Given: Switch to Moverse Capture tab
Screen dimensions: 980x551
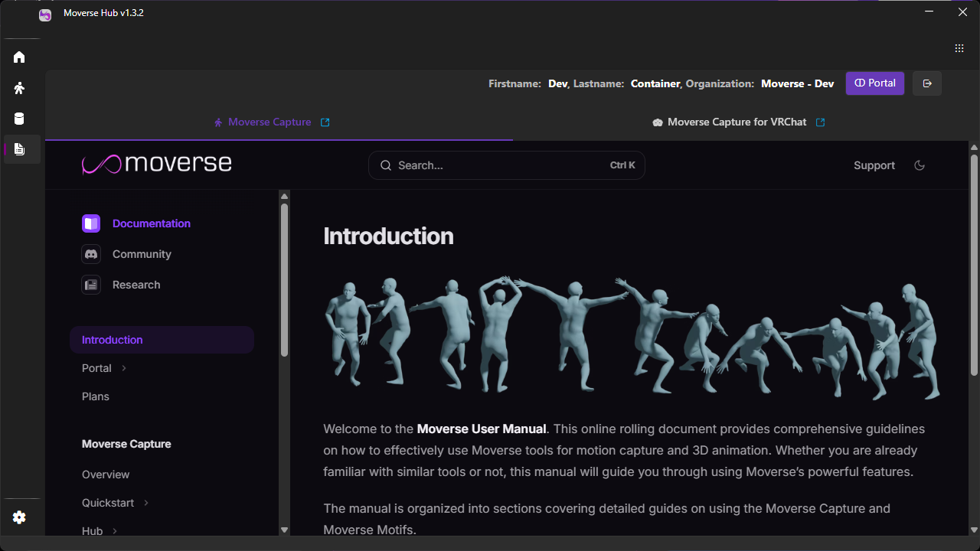Looking at the screenshot, I should [279, 122].
